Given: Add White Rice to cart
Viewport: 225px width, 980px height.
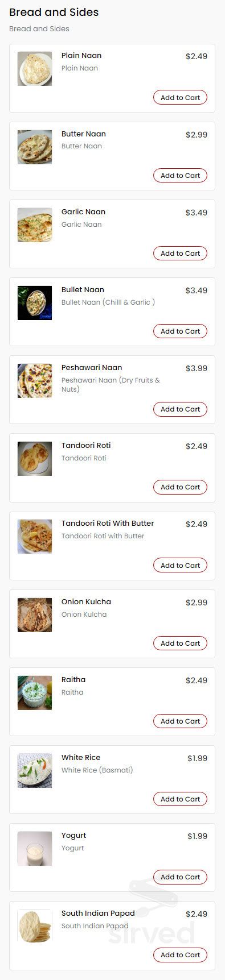Looking at the screenshot, I should coord(180,799).
